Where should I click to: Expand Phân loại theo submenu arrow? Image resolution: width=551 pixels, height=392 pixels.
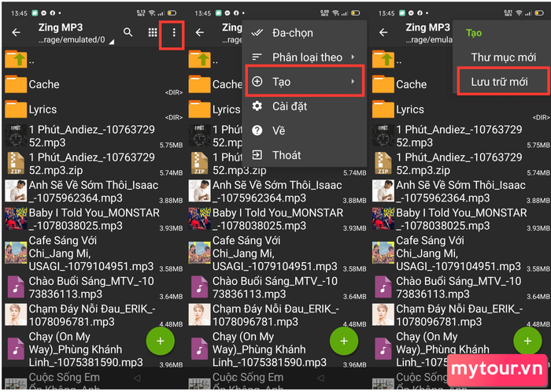coord(353,57)
